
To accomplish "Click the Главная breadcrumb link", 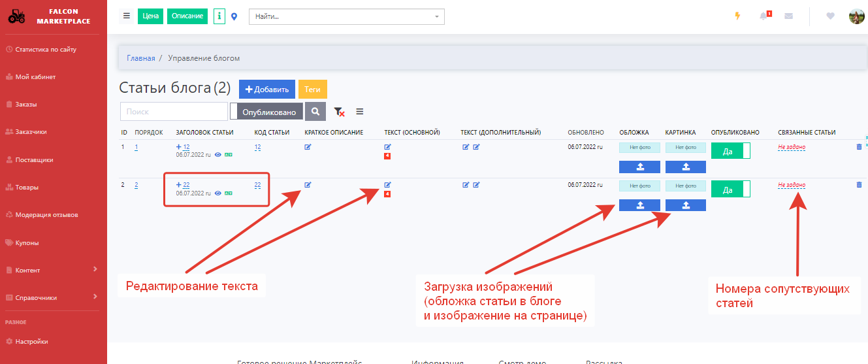I will (x=141, y=58).
